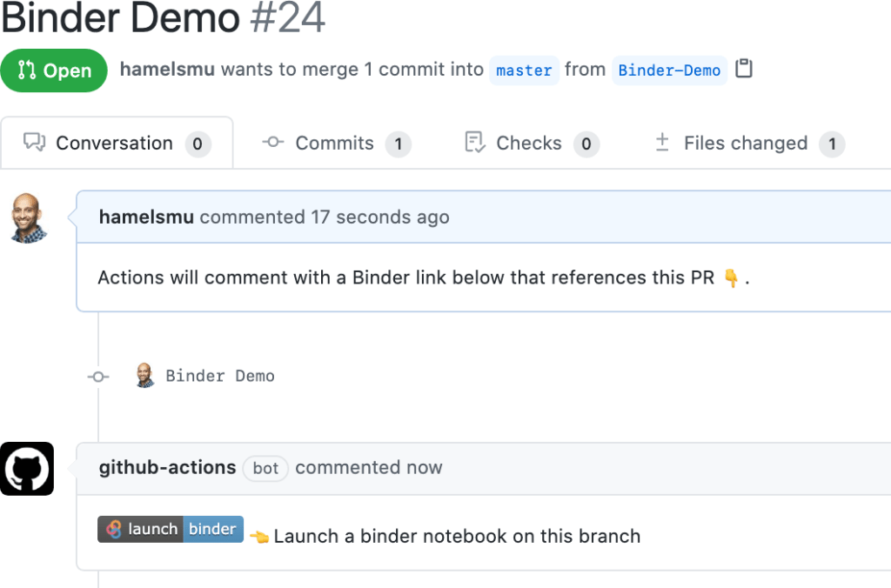The height and width of the screenshot is (588, 891).
Task: Switch to the Checks tab
Action: point(527,143)
